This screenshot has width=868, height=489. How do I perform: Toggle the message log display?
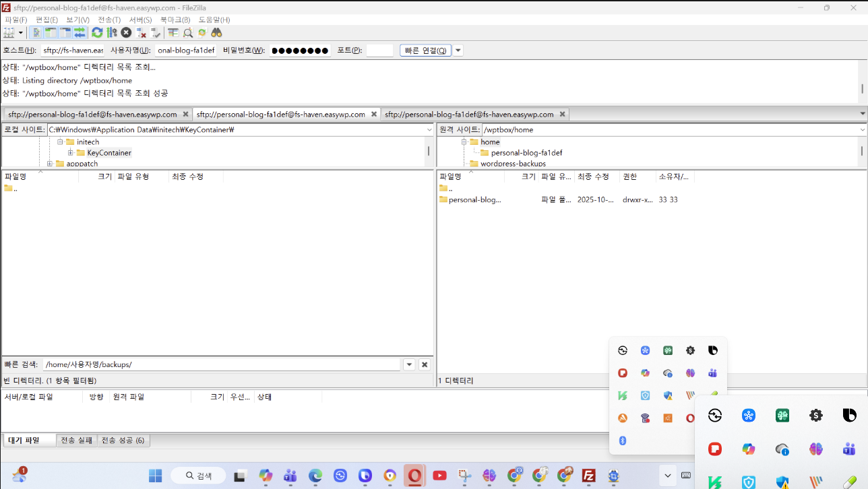(37, 32)
